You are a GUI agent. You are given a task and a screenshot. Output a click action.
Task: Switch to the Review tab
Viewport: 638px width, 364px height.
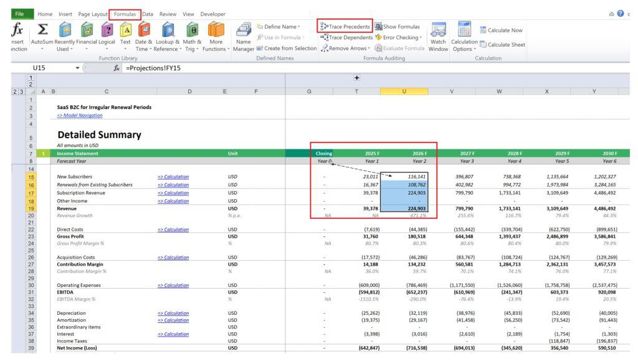pos(168,14)
